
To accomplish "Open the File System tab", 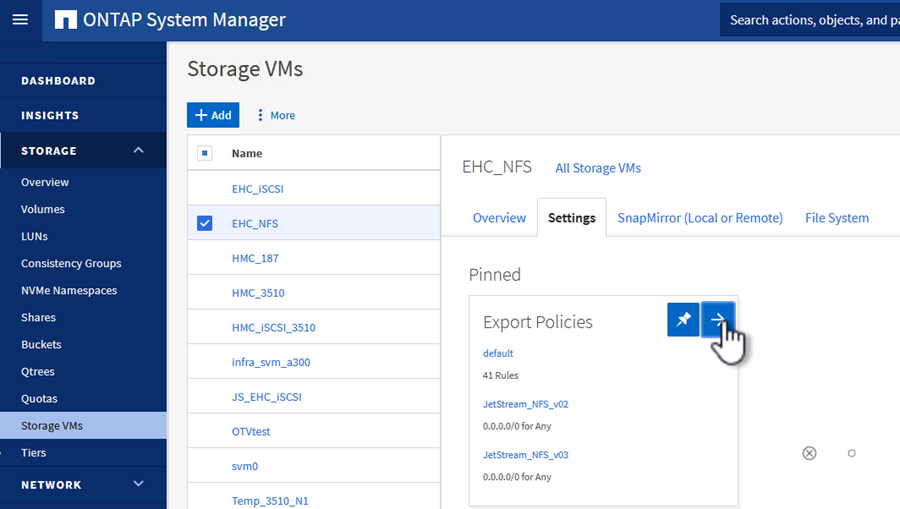I will [836, 218].
